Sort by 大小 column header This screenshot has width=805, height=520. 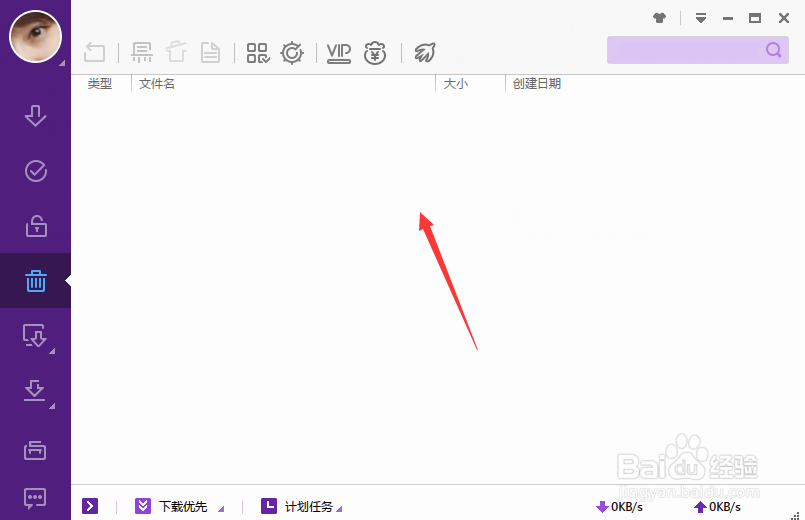tap(455, 84)
